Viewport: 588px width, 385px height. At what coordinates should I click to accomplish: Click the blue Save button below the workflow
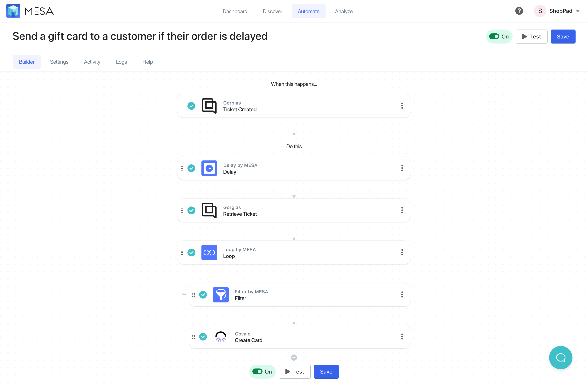point(326,371)
